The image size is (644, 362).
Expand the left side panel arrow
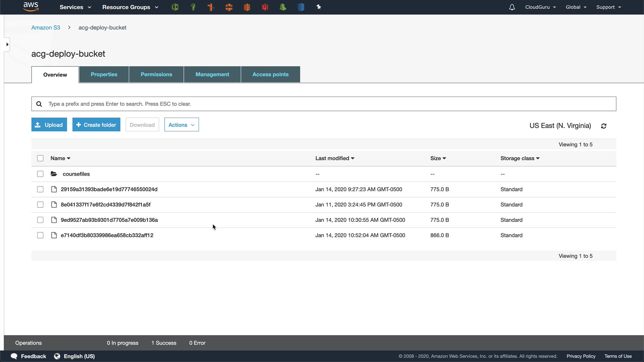click(7, 45)
